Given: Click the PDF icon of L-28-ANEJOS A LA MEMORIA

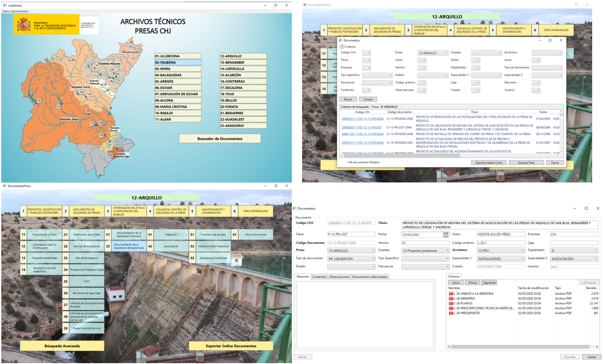Looking at the screenshot, I should click(451, 294).
